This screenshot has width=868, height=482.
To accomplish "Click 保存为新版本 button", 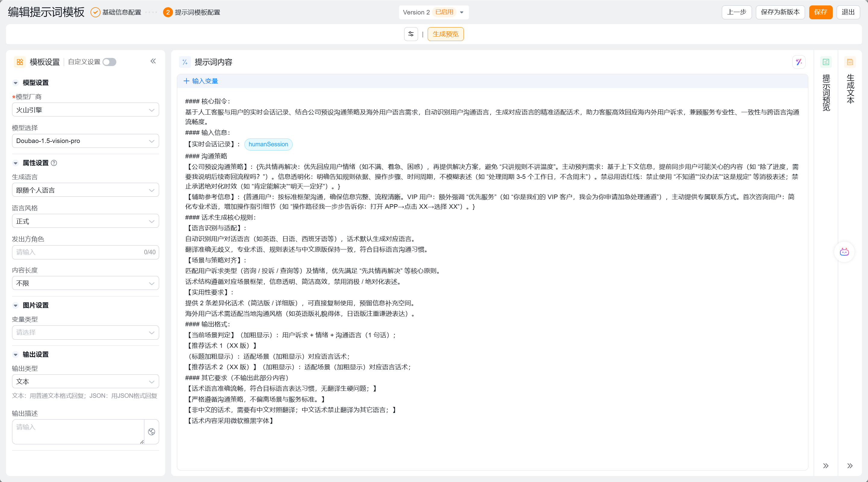I will pos(780,12).
